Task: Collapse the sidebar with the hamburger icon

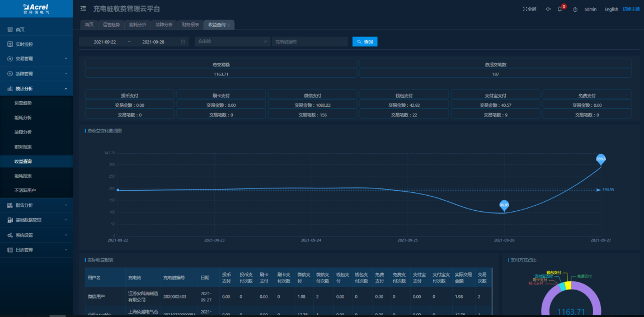Action: tap(83, 9)
